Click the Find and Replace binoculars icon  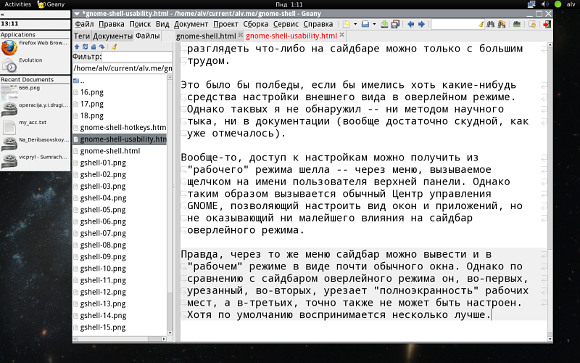(502, 24)
